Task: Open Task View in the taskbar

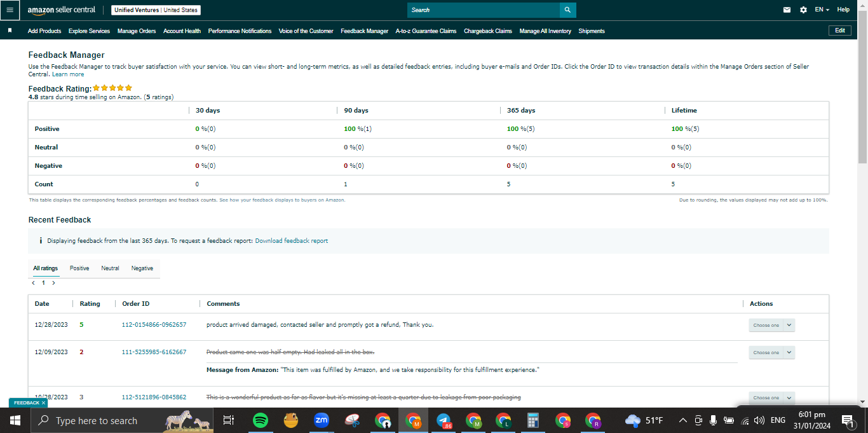Action: [229, 420]
